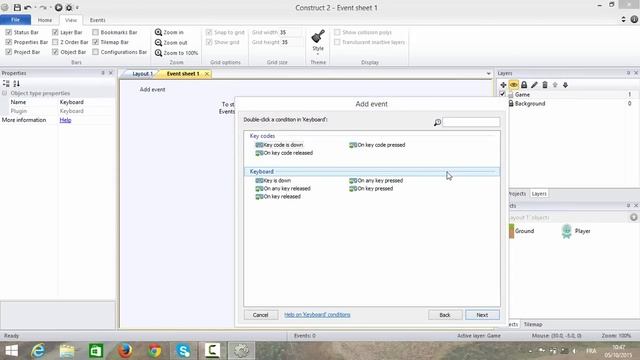Switch to Home ribbon tab

pos(45,20)
